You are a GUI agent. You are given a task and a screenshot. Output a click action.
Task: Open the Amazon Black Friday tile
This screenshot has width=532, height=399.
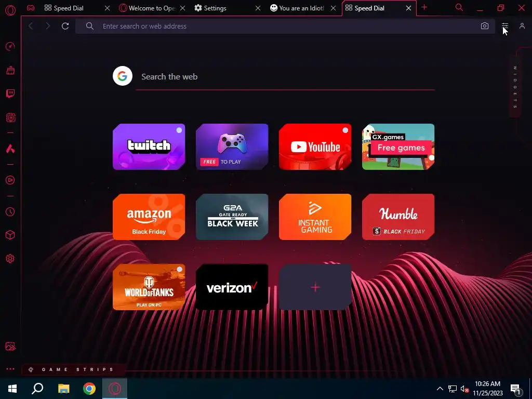tap(149, 217)
